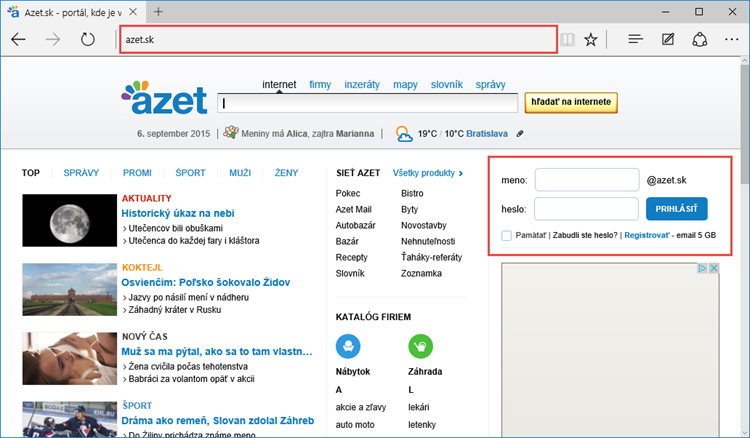
Task: Open the moon thumbnail news article
Action: coord(56,220)
